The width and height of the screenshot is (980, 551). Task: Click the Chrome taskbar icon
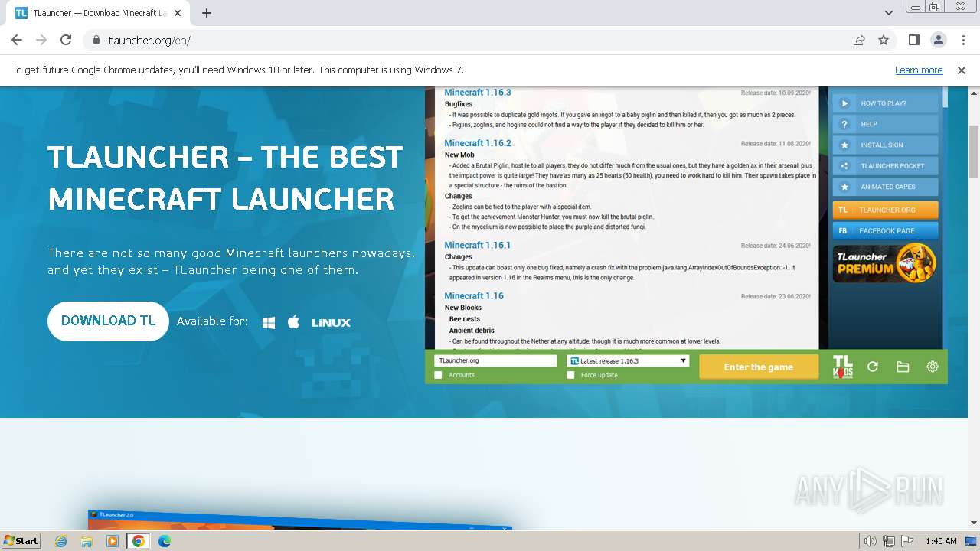coord(139,541)
